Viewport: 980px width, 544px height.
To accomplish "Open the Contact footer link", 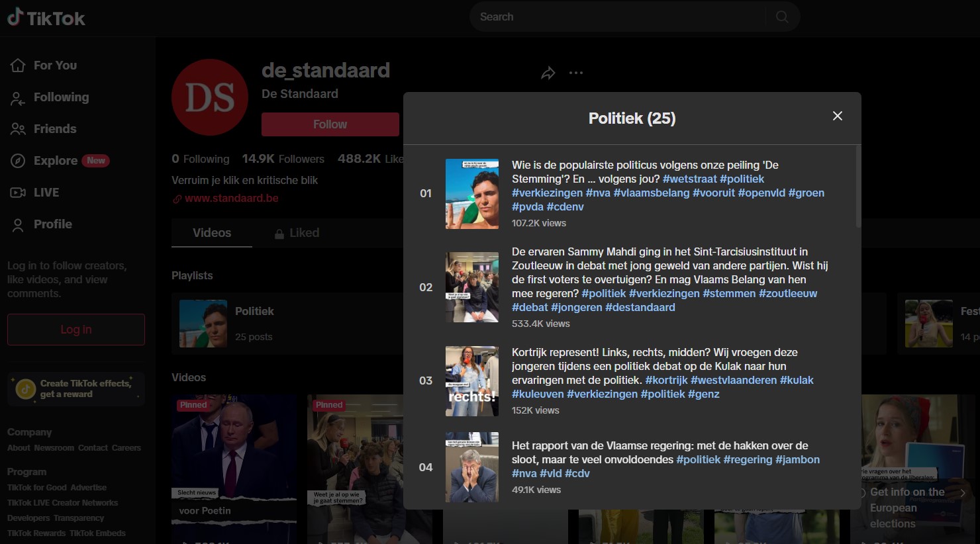I will click(93, 448).
